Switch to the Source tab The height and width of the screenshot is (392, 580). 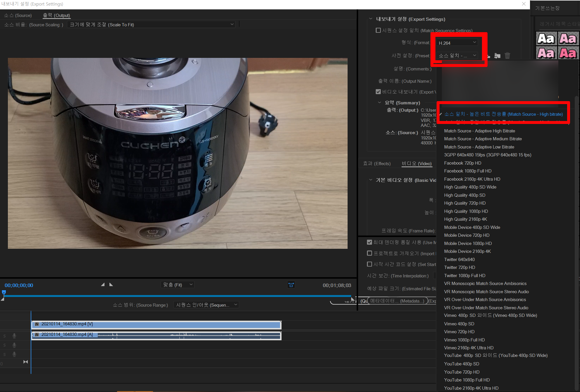tap(18, 15)
